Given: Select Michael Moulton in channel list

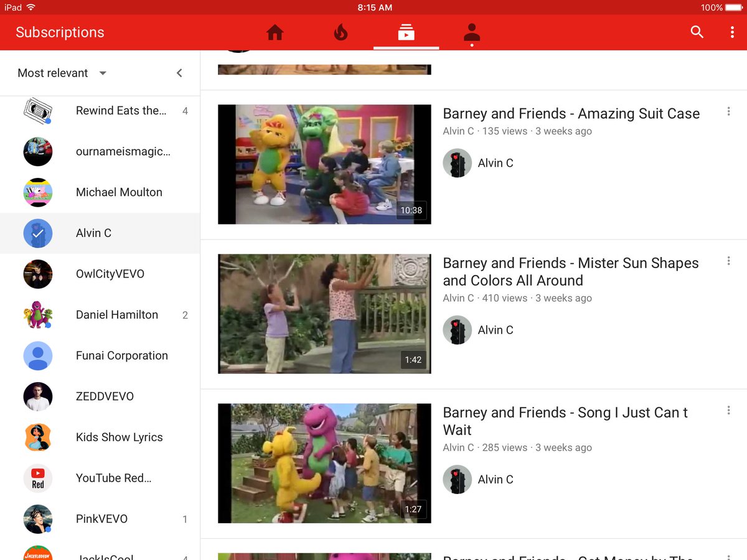Looking at the screenshot, I should (x=119, y=192).
